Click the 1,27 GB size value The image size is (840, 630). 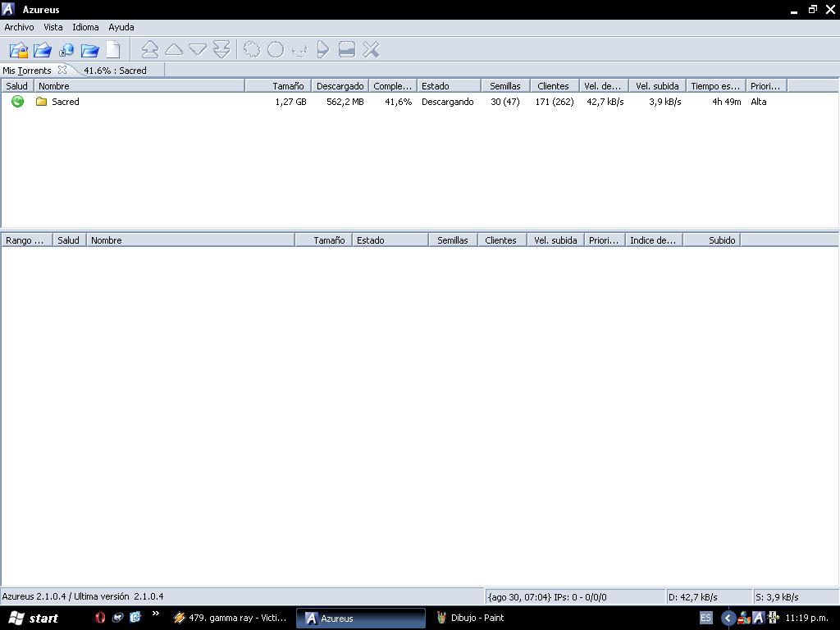pyautogui.click(x=291, y=101)
